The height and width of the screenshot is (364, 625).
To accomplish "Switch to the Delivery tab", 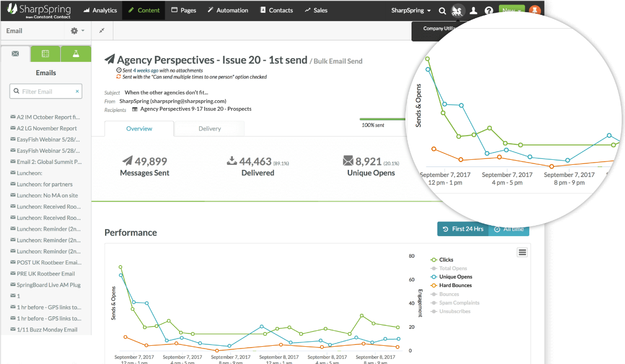I will tap(209, 128).
